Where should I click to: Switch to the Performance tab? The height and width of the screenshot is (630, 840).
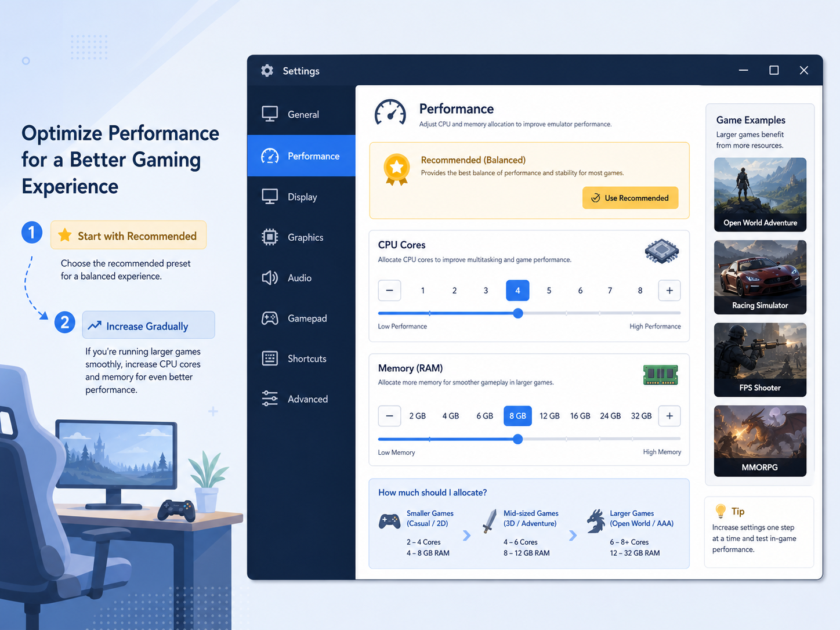pos(301,156)
